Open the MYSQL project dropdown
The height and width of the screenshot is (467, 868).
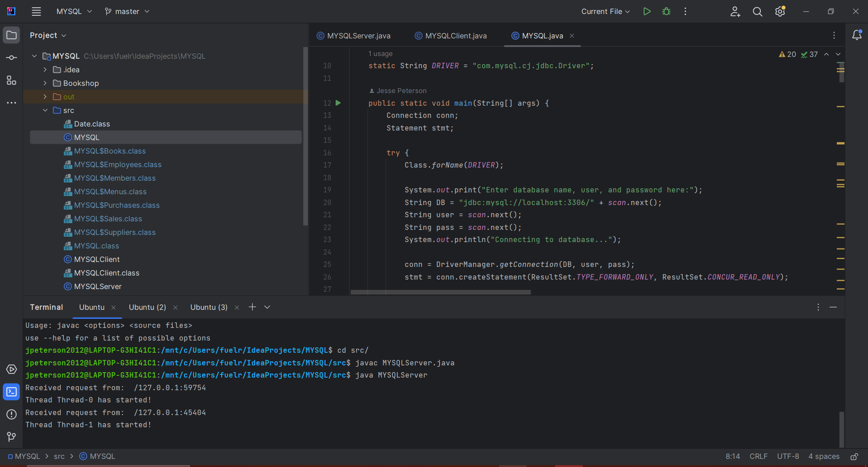74,12
